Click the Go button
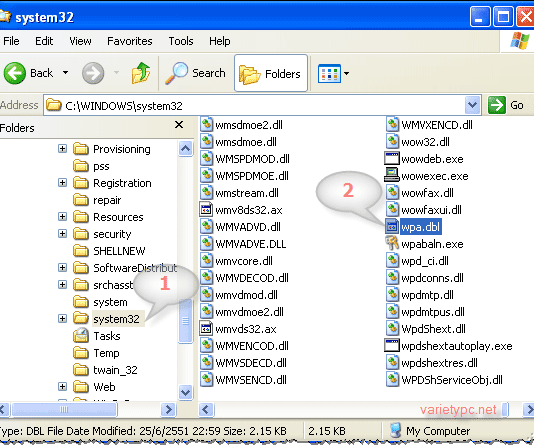 point(506,105)
